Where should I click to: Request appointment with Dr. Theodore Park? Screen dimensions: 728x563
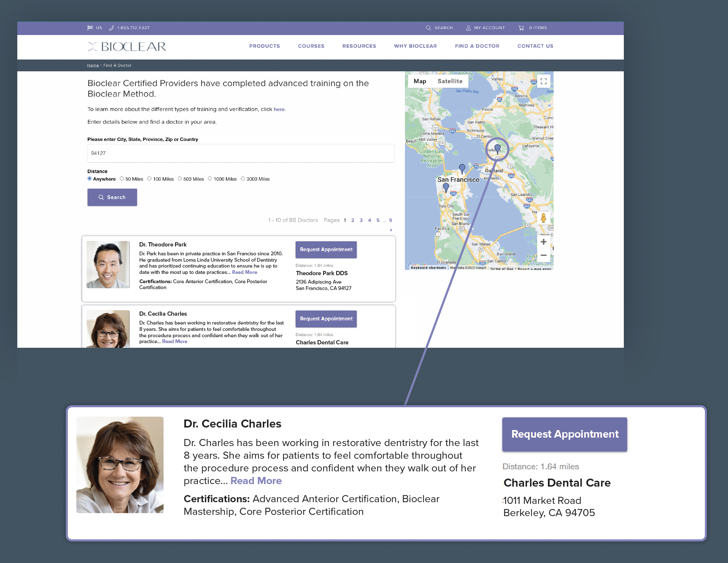tap(326, 250)
